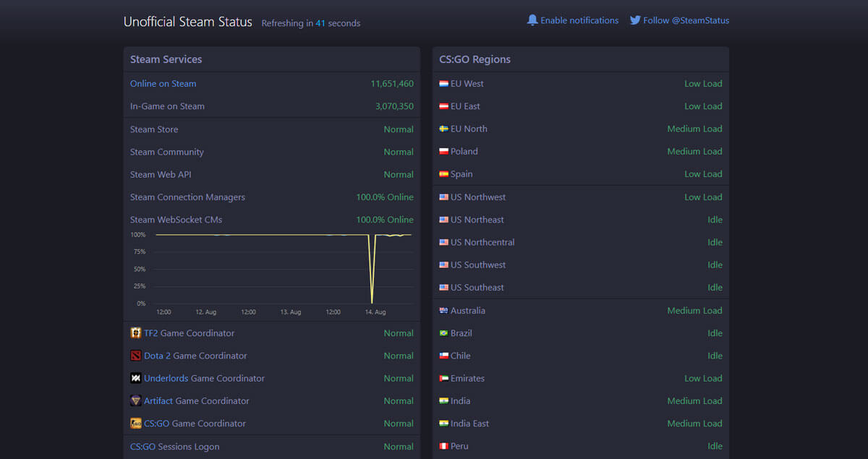The image size is (868, 459).
Task: Click the Australia flag icon
Action: coord(444,311)
